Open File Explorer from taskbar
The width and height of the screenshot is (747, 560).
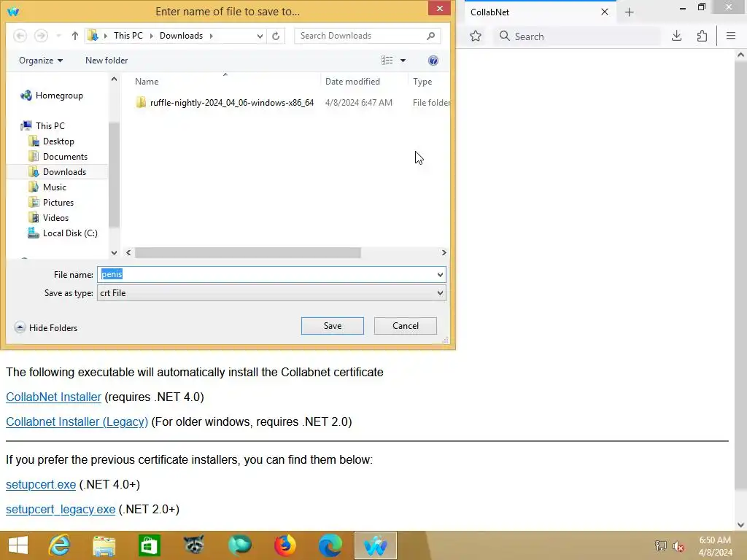click(x=104, y=545)
